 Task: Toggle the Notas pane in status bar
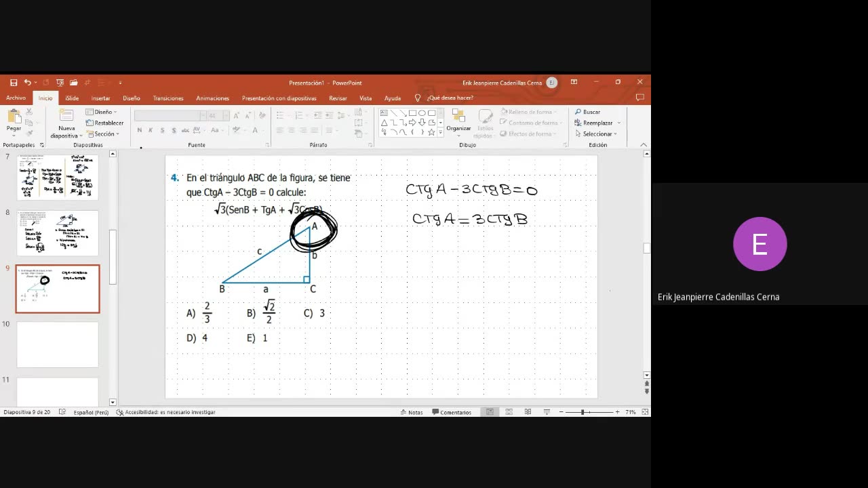[412, 412]
